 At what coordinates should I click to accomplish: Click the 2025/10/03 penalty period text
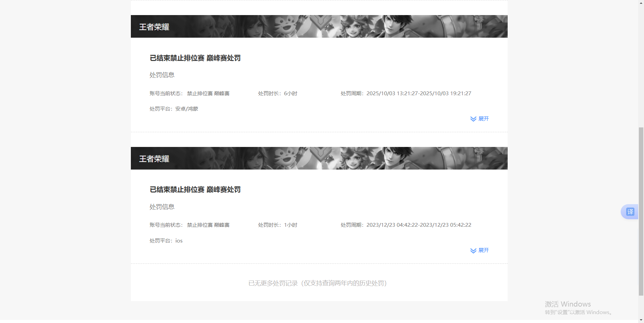click(406, 94)
